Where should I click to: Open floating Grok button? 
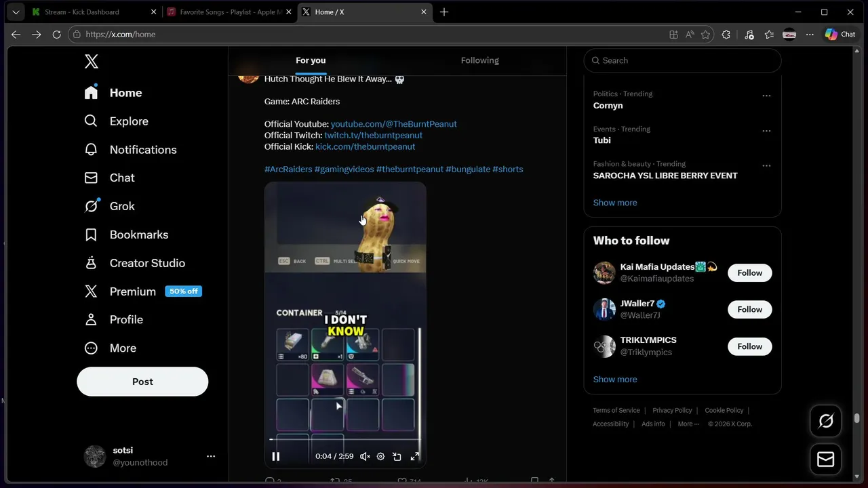click(826, 422)
